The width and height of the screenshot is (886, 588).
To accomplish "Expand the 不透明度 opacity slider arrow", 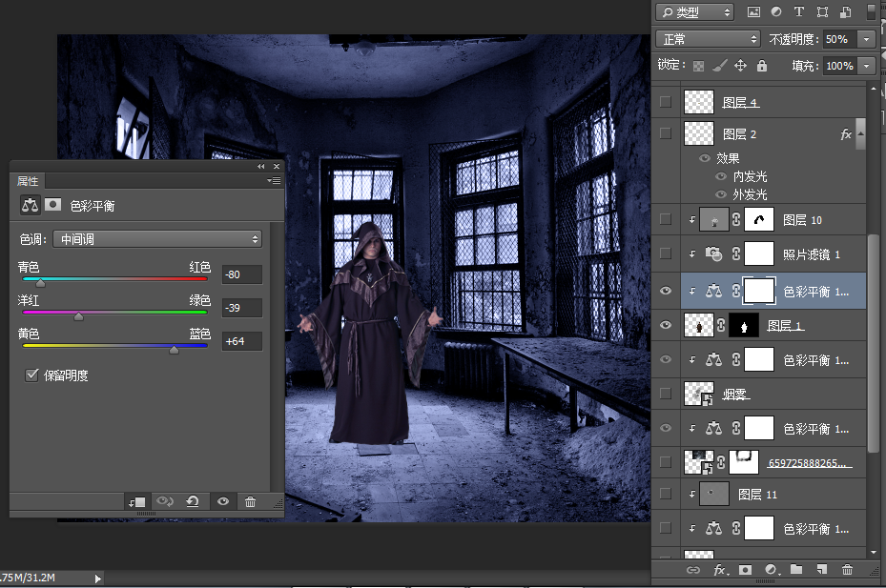I will [x=866, y=39].
